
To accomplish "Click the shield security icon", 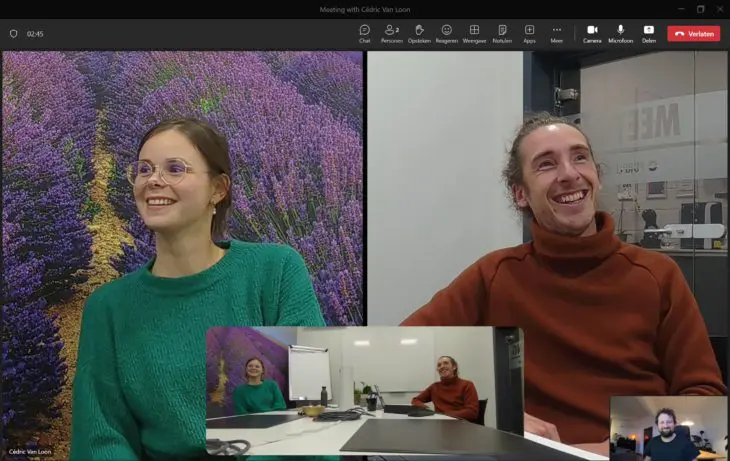I will tap(13, 33).
